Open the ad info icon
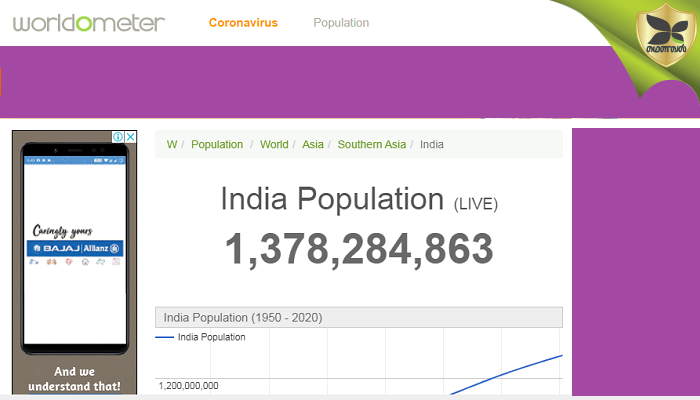Viewport: 700px width, 400px height. pyautogui.click(x=118, y=137)
